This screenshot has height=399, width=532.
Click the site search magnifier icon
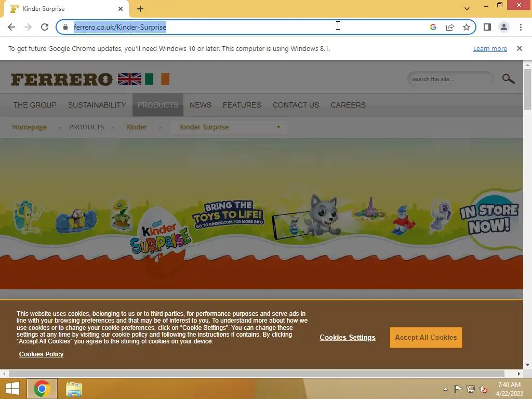pos(508,79)
